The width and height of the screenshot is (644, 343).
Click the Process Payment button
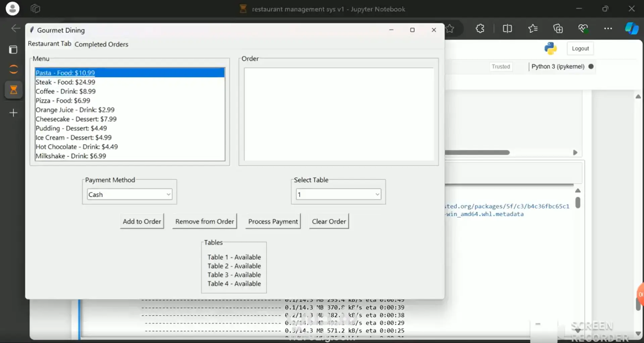tap(273, 221)
